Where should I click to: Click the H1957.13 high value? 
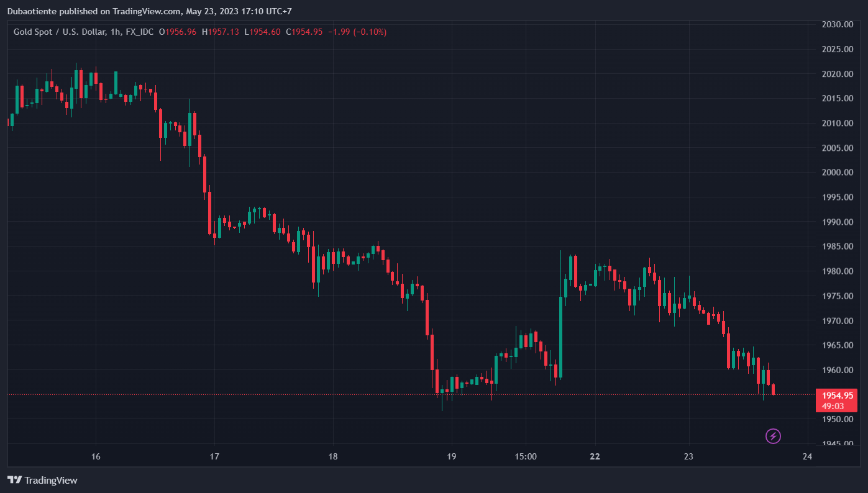[221, 32]
